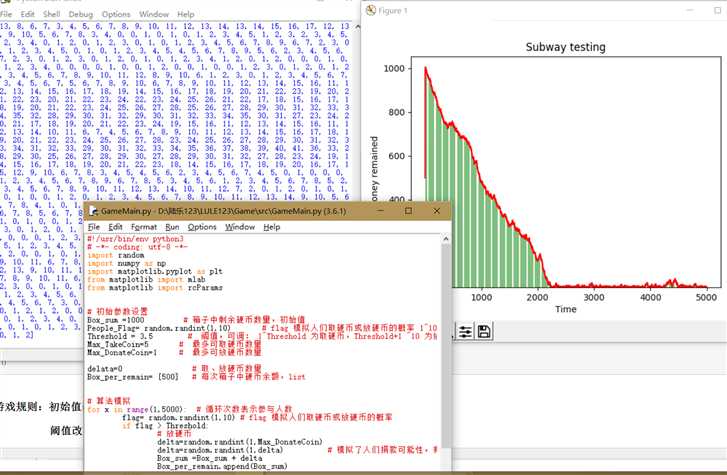
Task: Click y-axis tick label 600
Action: pyautogui.click(x=397, y=156)
